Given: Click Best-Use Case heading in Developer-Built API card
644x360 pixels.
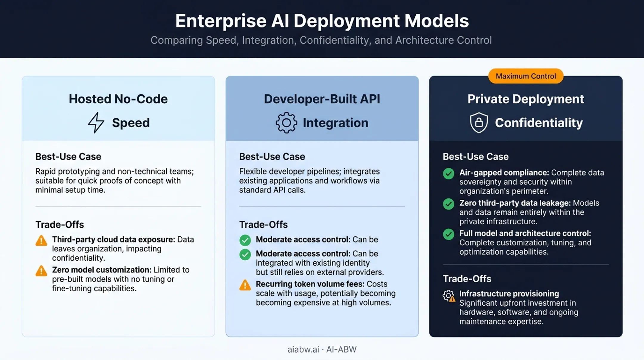Looking at the screenshot, I should pos(272,156).
